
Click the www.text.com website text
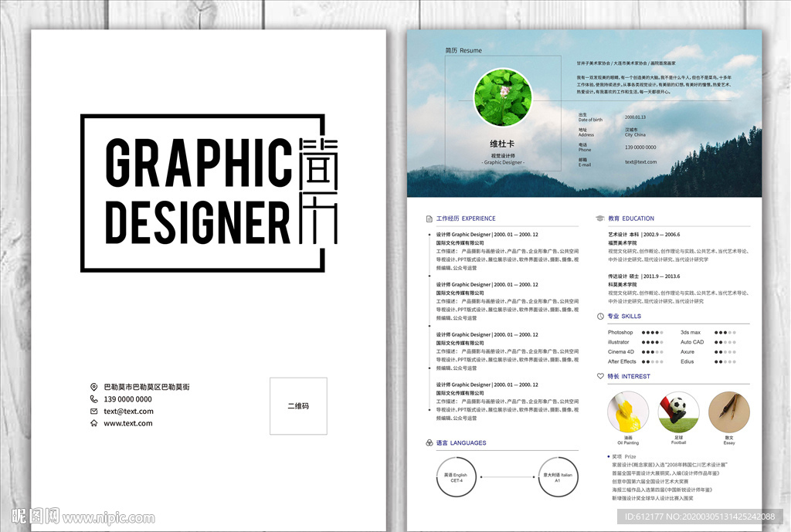pos(128,423)
